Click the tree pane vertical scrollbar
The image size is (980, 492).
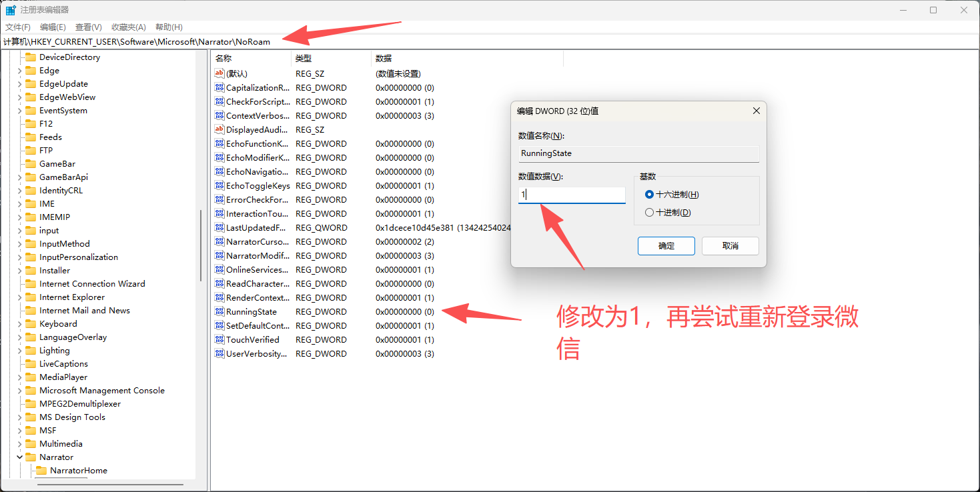tap(201, 245)
